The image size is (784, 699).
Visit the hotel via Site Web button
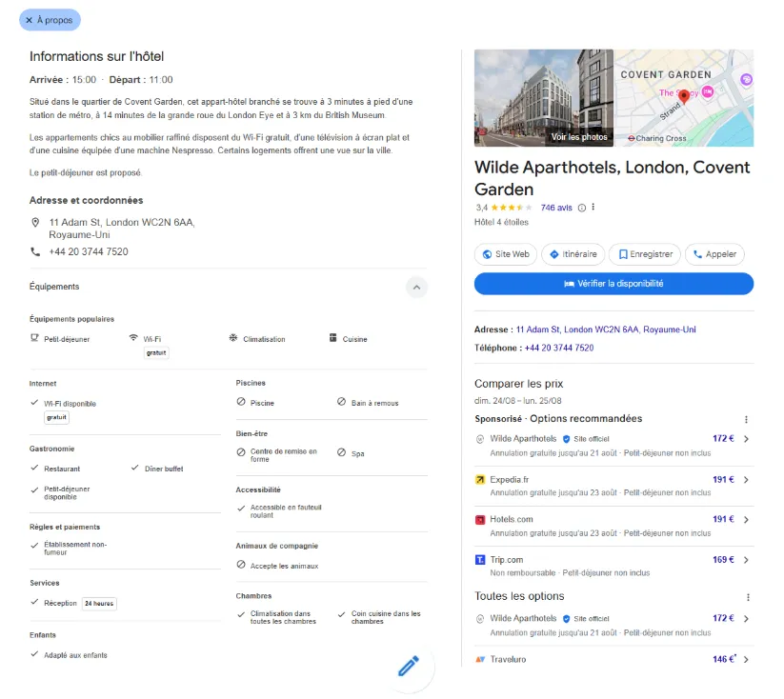coord(506,254)
